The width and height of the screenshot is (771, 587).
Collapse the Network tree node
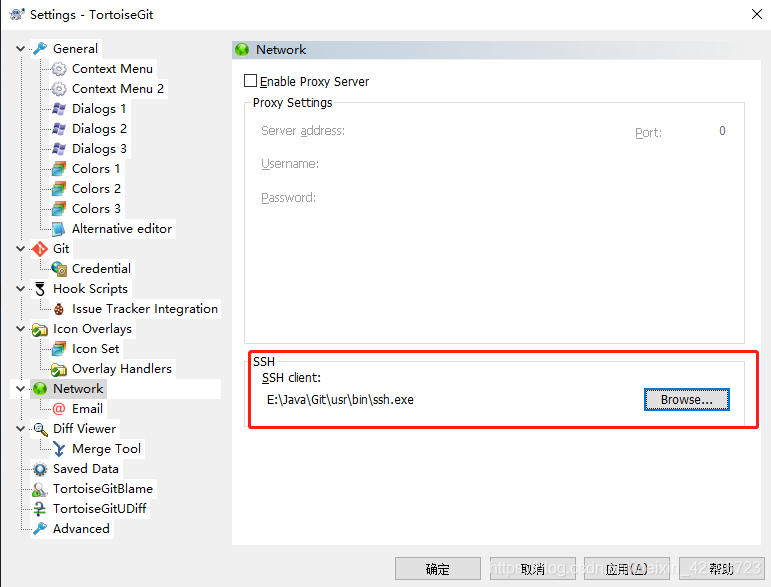[x=20, y=389]
